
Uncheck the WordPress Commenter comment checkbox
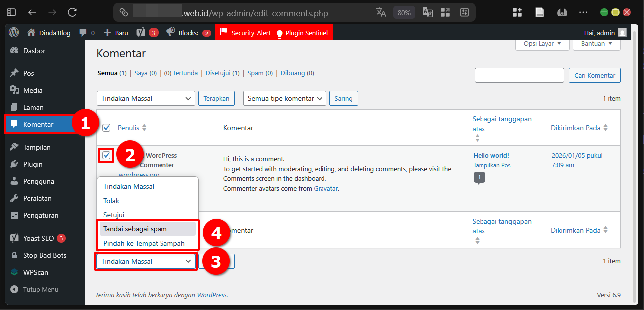click(106, 155)
